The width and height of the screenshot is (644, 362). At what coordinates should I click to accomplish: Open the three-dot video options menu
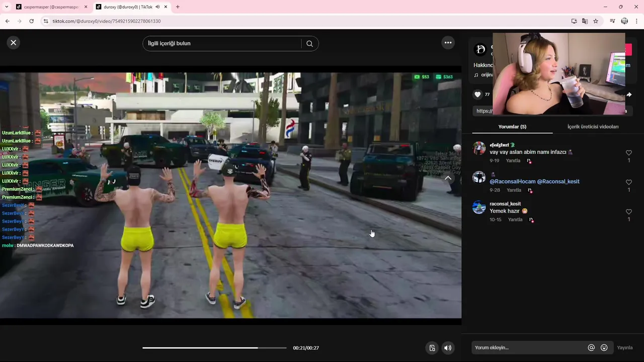448,43
